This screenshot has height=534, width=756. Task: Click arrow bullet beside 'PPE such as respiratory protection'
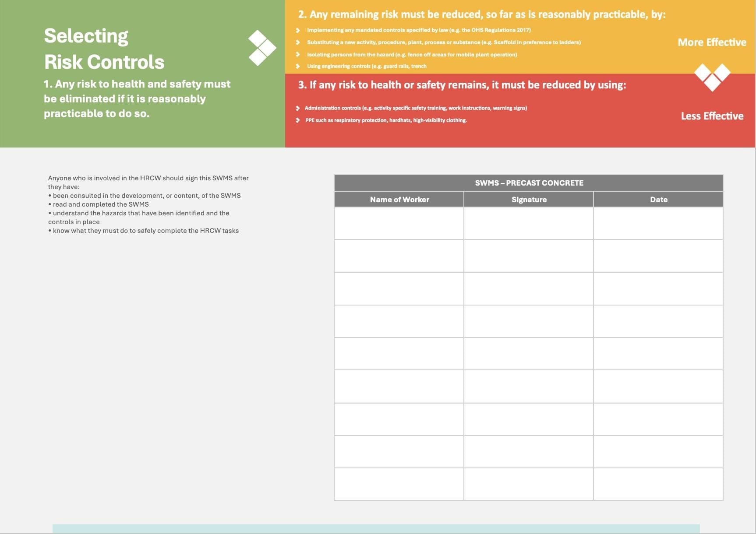click(298, 120)
